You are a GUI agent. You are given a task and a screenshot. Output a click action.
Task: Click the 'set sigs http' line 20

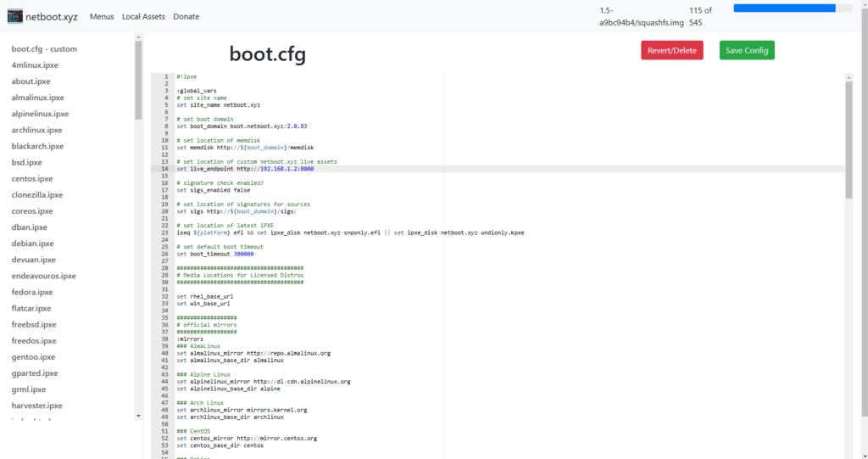pos(236,211)
